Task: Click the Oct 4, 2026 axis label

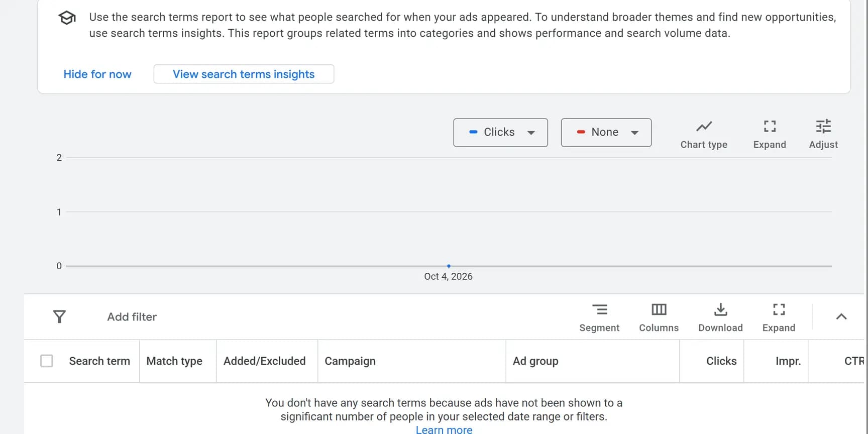Action: click(448, 276)
